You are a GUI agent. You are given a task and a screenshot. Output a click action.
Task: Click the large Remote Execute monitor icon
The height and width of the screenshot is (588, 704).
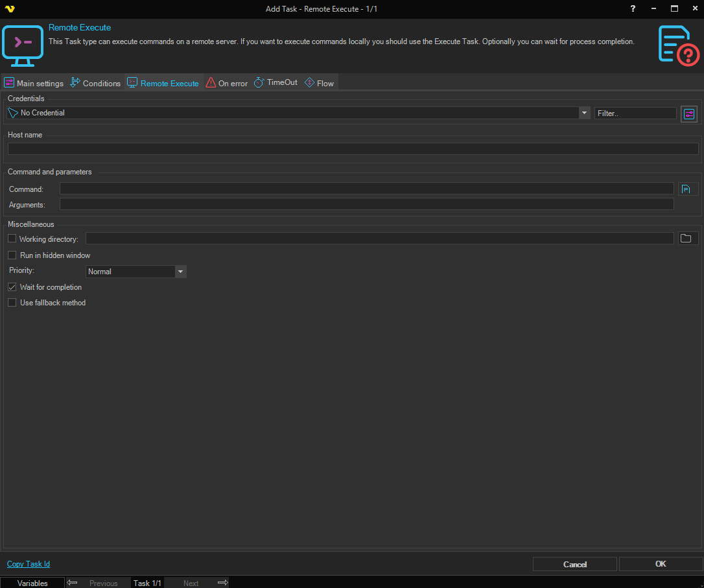coord(23,46)
